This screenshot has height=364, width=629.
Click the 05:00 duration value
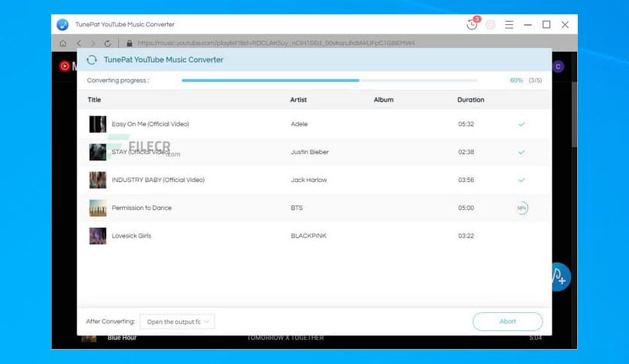(x=466, y=208)
